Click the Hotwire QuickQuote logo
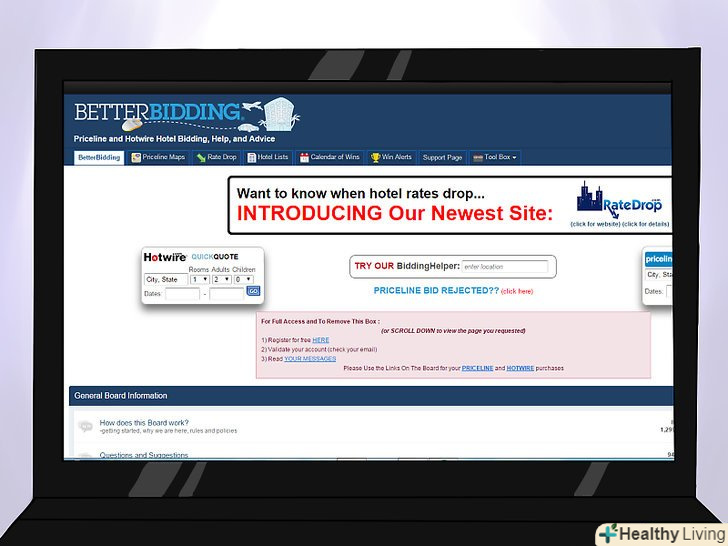The width and height of the screenshot is (728, 546). [191, 257]
